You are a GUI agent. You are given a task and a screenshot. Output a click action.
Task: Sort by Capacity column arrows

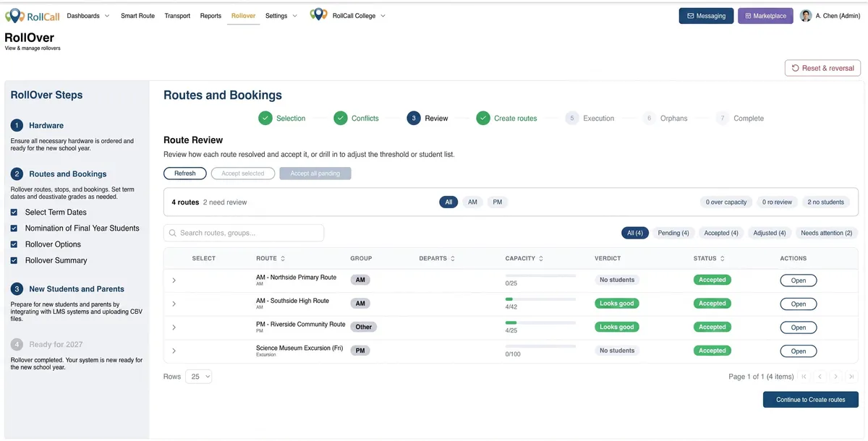coord(541,258)
